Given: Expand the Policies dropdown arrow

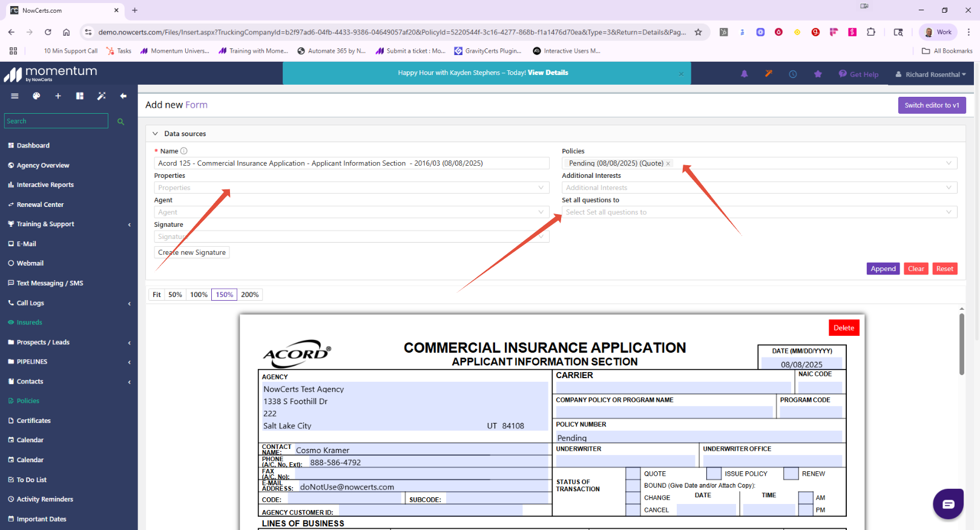Looking at the screenshot, I should (x=949, y=163).
